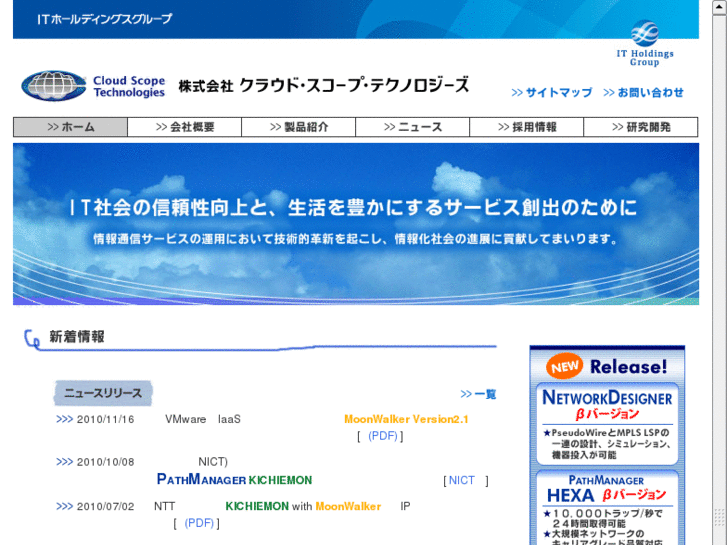Screen dimensions: 727x545
Task: Click the Cloud Scope Technologies globe logo
Action: pyautogui.click(x=54, y=86)
